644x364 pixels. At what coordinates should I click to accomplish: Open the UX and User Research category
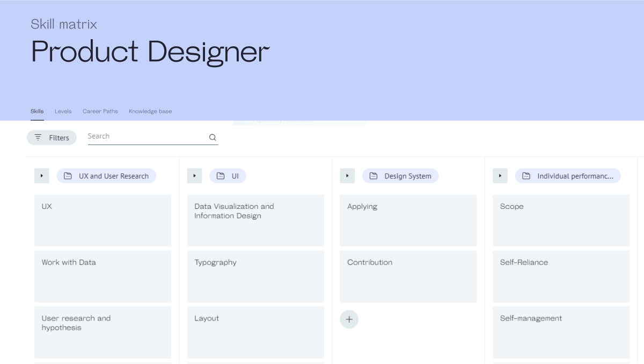pos(106,176)
